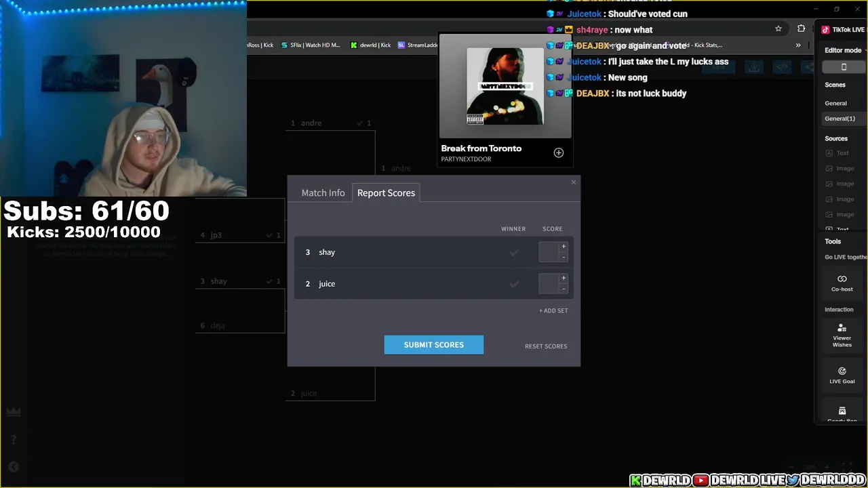Decrease shay's score with minus
Screen dimensions: 868x488
point(564,257)
